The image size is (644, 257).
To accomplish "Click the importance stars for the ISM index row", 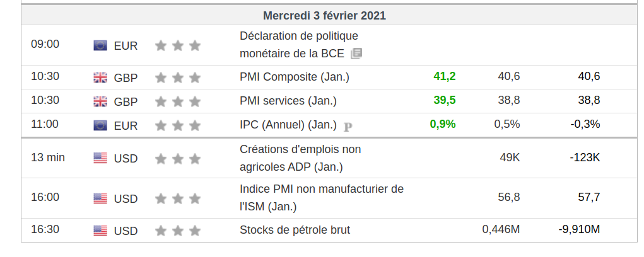I will 177,198.
